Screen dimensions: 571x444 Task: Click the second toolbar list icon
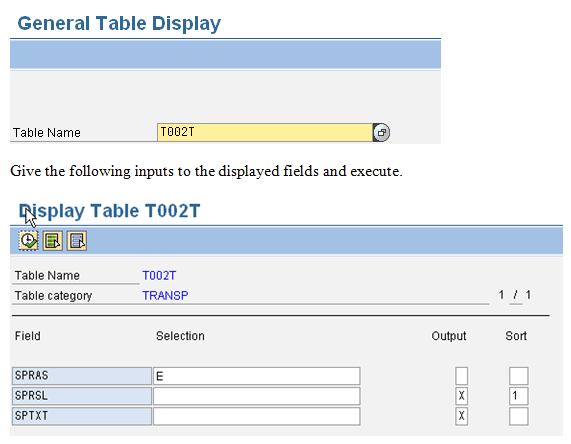point(52,241)
